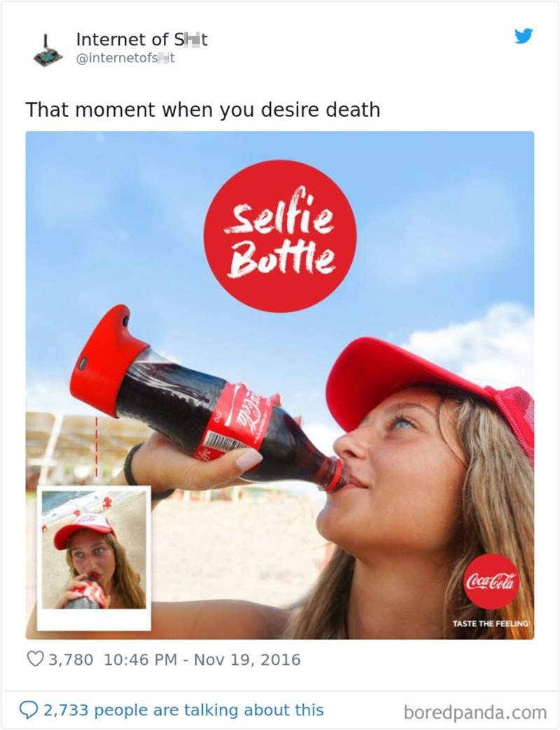Click the red Selfie Bottle circle
This screenshot has height=730, width=560.
tap(280, 236)
